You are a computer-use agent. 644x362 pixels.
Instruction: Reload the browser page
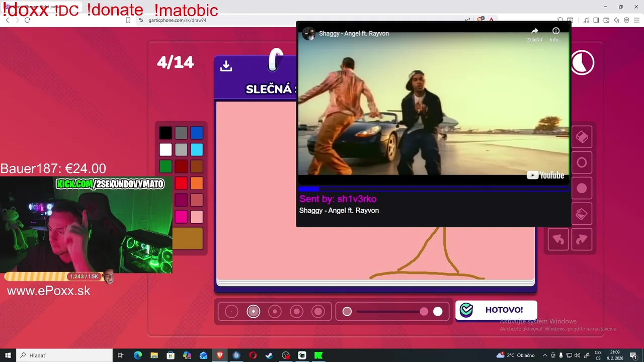click(x=27, y=20)
